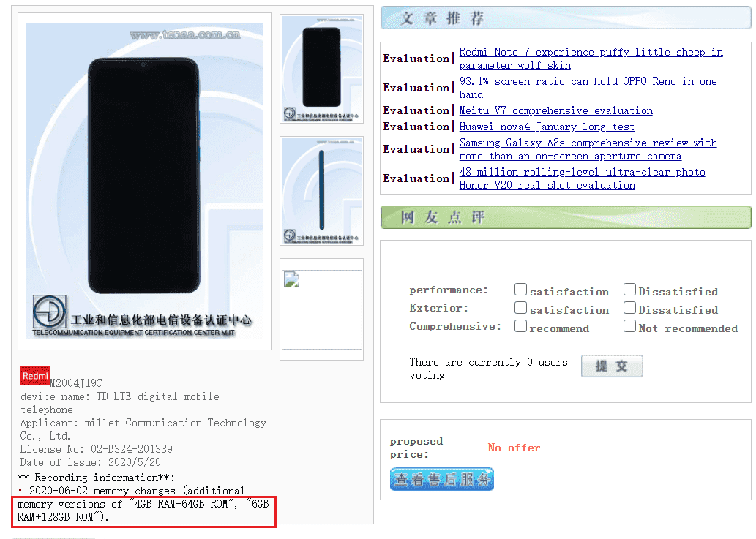The height and width of the screenshot is (539, 756).
Task: Check performance satisfaction box
Action: [x=520, y=289]
